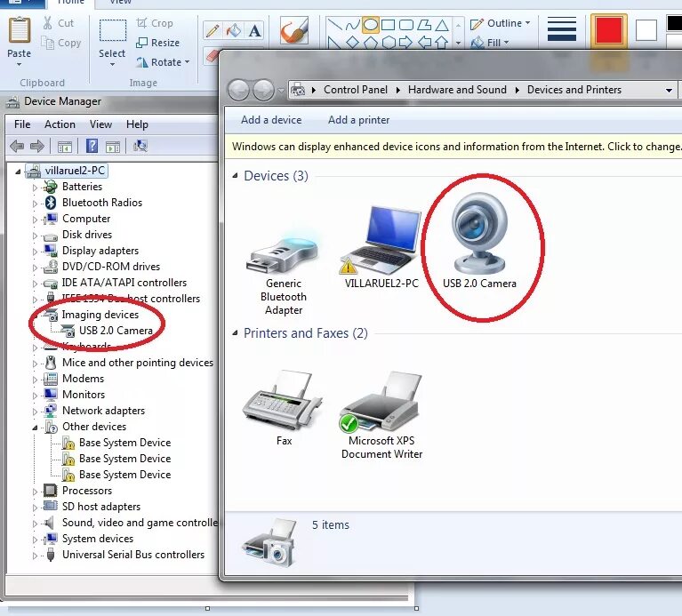Choose the Oval shape in Paint

[x=371, y=24]
